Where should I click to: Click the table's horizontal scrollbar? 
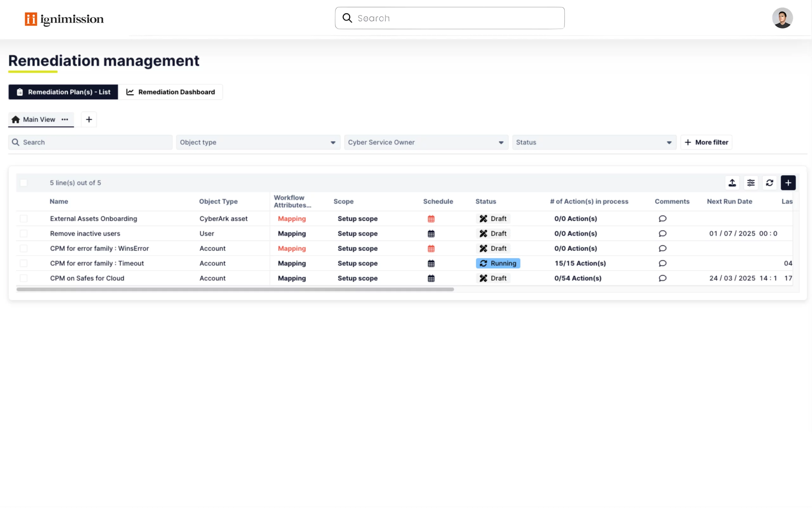[x=235, y=289]
